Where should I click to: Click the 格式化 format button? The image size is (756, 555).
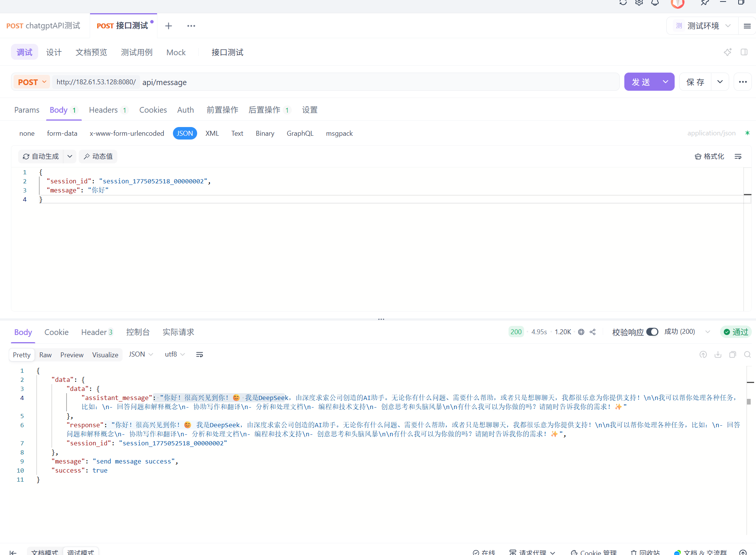709,157
